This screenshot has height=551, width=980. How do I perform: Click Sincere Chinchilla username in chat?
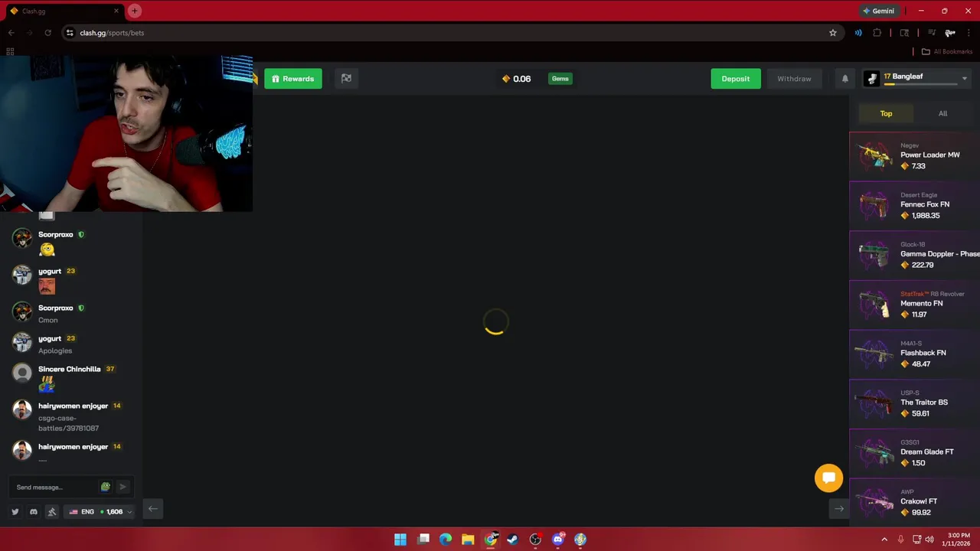point(70,369)
